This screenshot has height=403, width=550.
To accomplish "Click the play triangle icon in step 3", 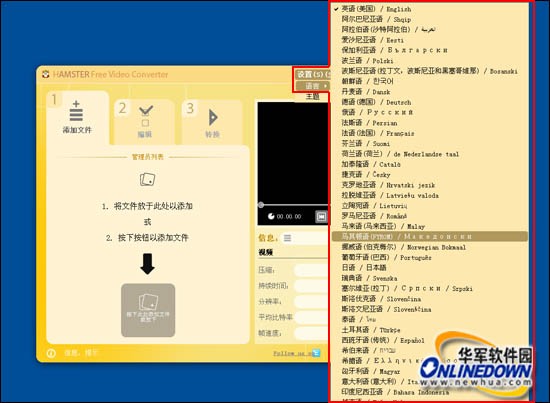I will click(x=213, y=117).
